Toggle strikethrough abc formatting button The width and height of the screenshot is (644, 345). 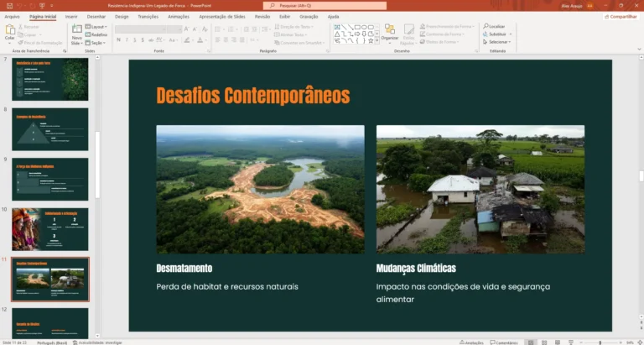151,40
